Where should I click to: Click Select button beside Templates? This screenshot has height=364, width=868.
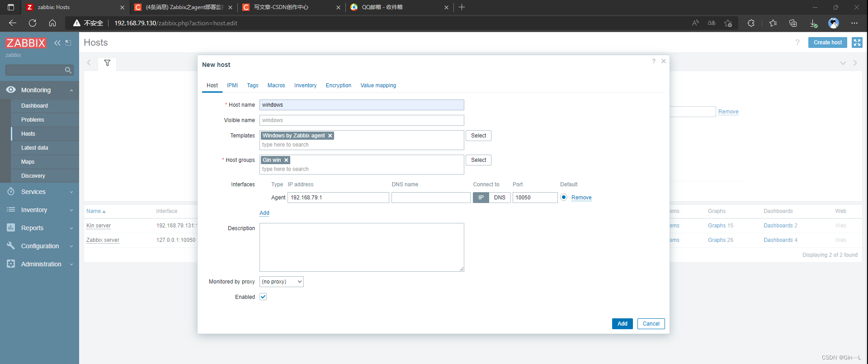pyautogui.click(x=478, y=136)
